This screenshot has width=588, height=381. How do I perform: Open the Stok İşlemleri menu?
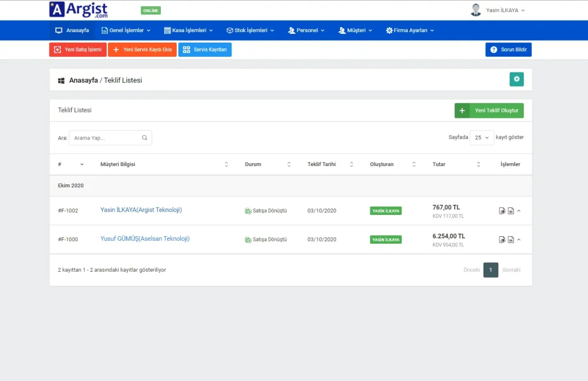point(250,30)
